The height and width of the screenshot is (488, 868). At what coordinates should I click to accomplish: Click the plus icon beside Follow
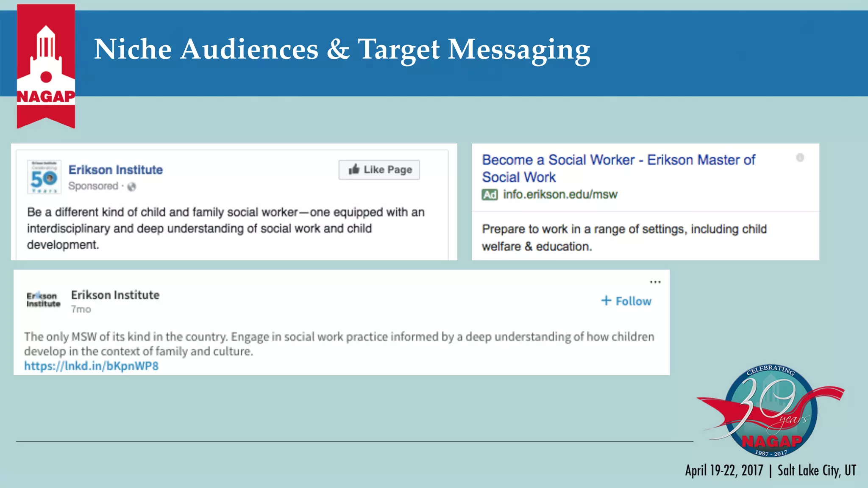pyautogui.click(x=606, y=301)
